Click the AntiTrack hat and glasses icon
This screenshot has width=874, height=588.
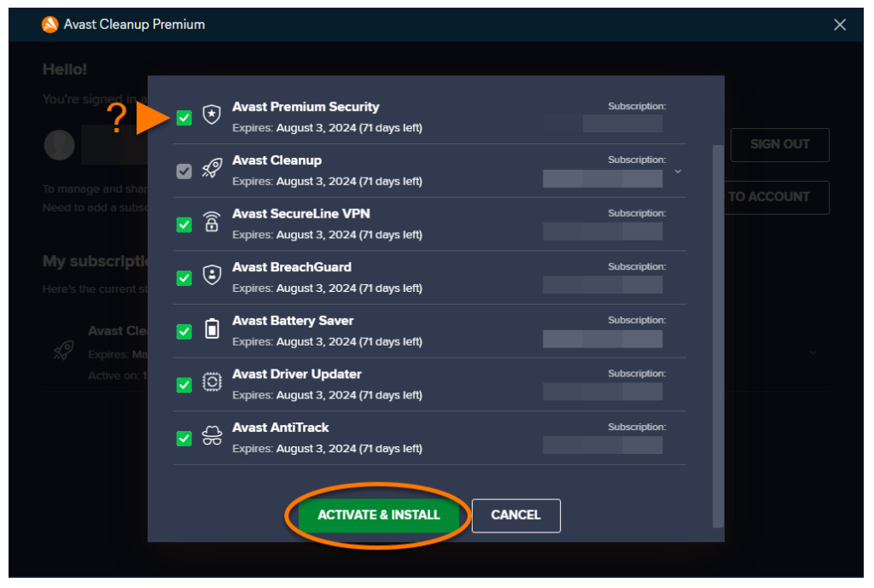212,435
